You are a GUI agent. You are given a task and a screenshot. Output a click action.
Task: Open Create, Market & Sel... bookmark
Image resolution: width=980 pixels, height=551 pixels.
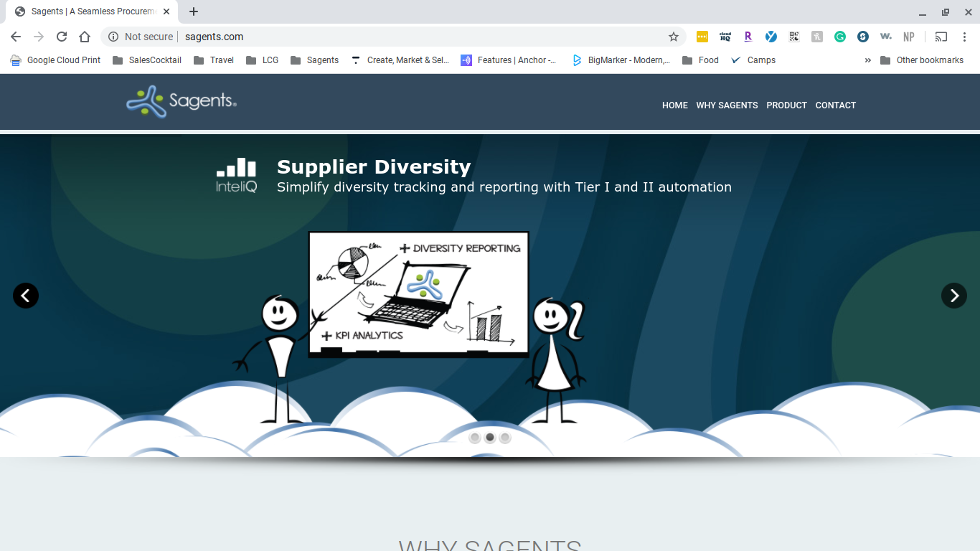coord(400,60)
